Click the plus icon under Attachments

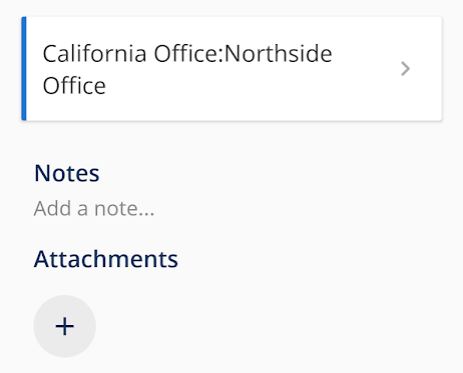pyautogui.click(x=65, y=326)
